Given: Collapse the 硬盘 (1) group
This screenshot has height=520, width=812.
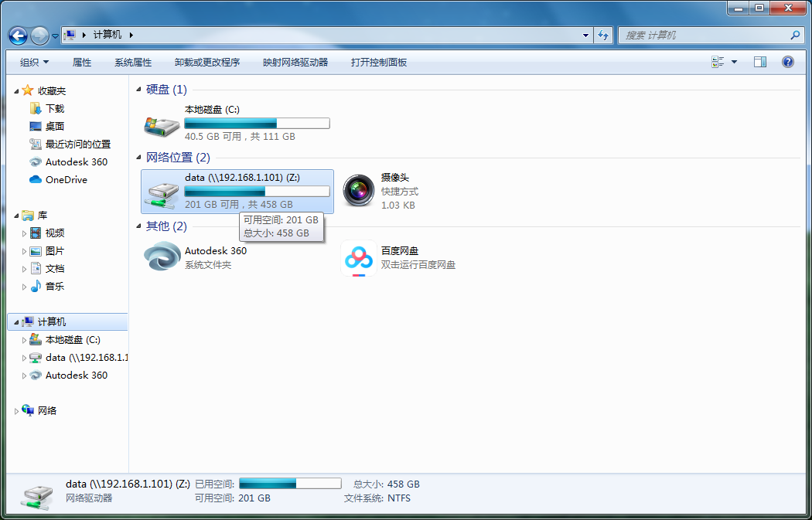Looking at the screenshot, I should click(x=138, y=90).
